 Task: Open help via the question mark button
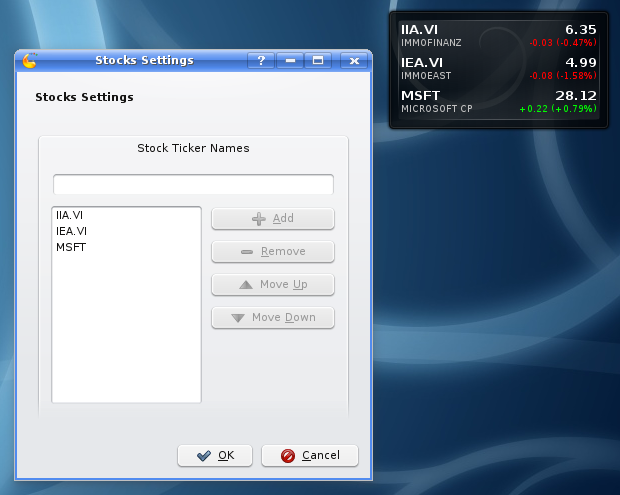tap(261, 60)
